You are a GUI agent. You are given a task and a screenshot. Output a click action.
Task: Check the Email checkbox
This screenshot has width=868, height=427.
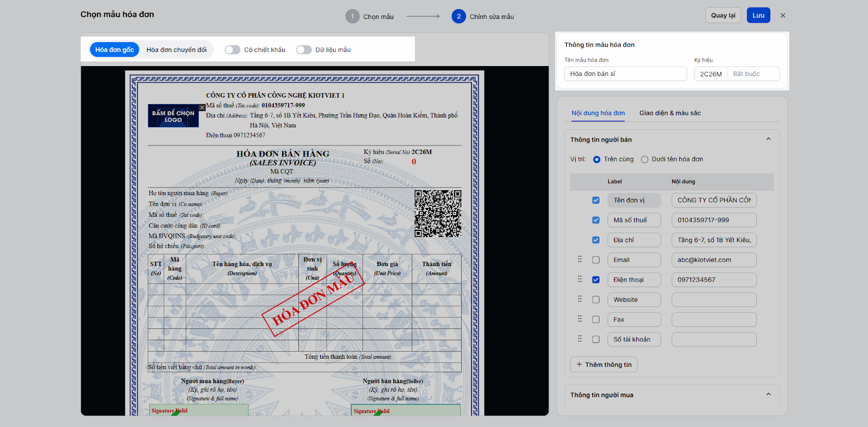pos(596,260)
